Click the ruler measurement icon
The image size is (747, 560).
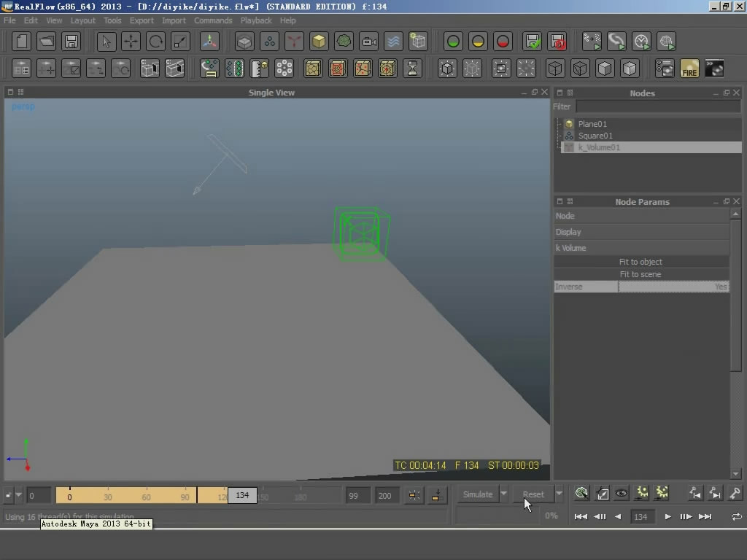(x=259, y=69)
